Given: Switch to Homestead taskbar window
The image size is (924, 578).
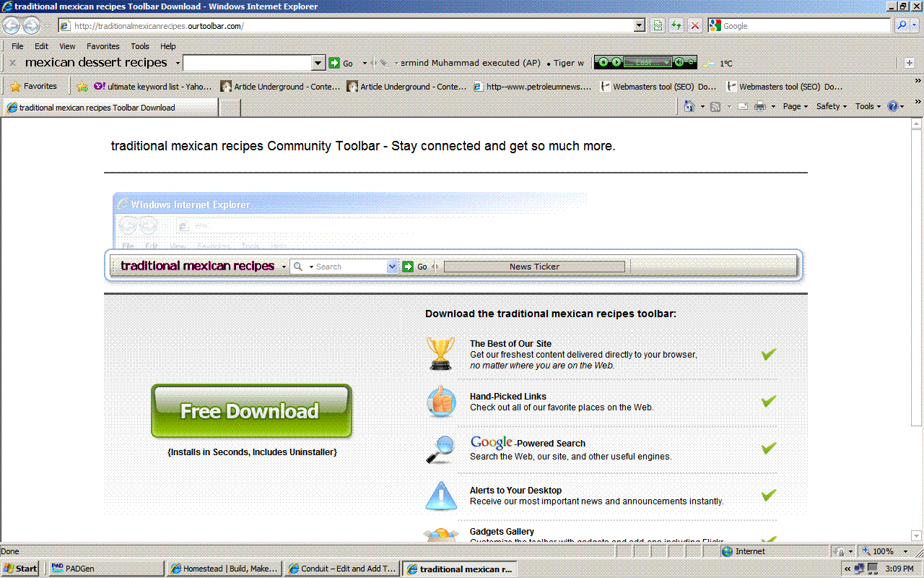Looking at the screenshot, I should [224, 569].
